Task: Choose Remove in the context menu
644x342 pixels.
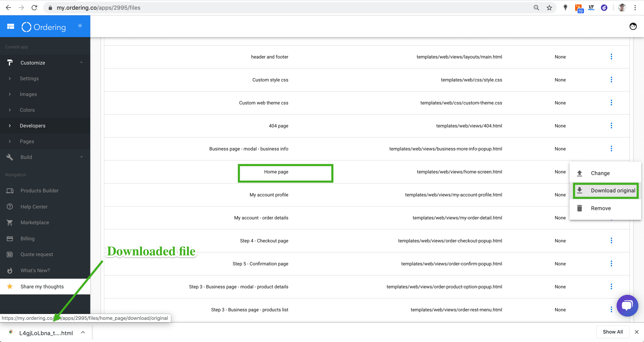Action: coord(601,208)
